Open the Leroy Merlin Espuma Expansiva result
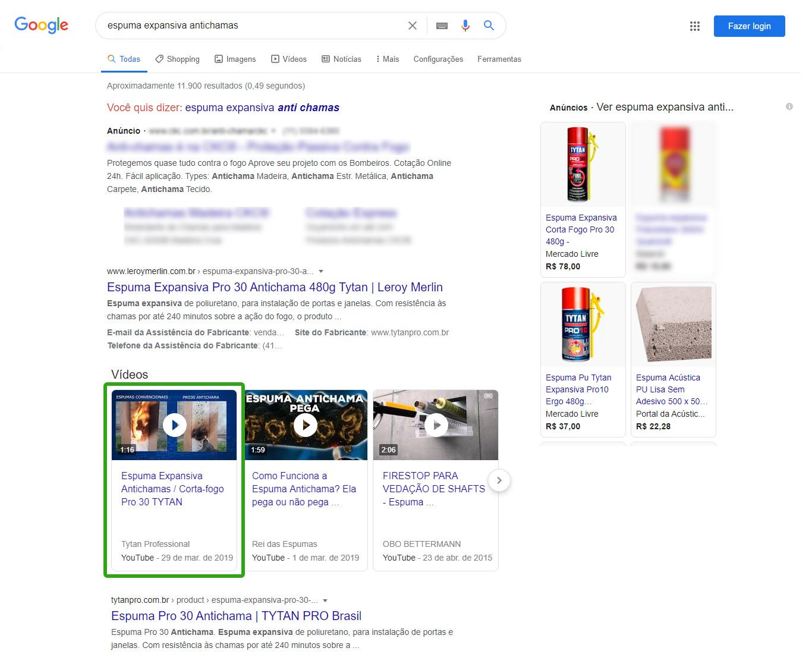The width and height of the screenshot is (812, 670). tap(275, 287)
